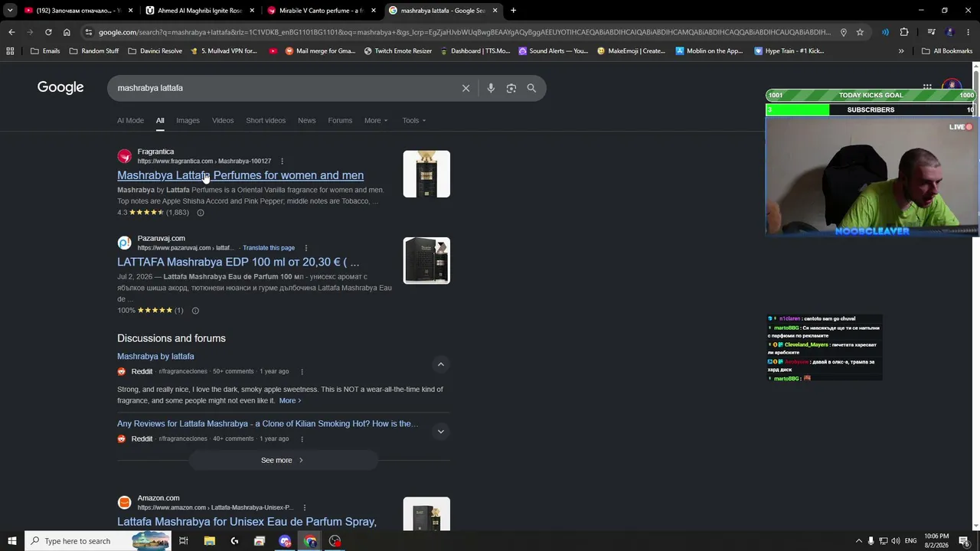Select the Videos search tab
This screenshot has width=980, height=551.
(x=223, y=120)
